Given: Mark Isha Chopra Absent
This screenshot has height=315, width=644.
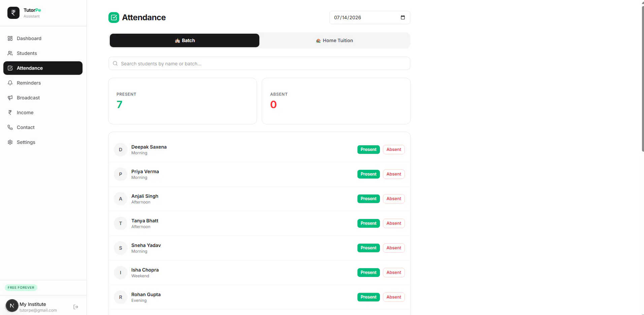Looking at the screenshot, I should pos(394,273).
